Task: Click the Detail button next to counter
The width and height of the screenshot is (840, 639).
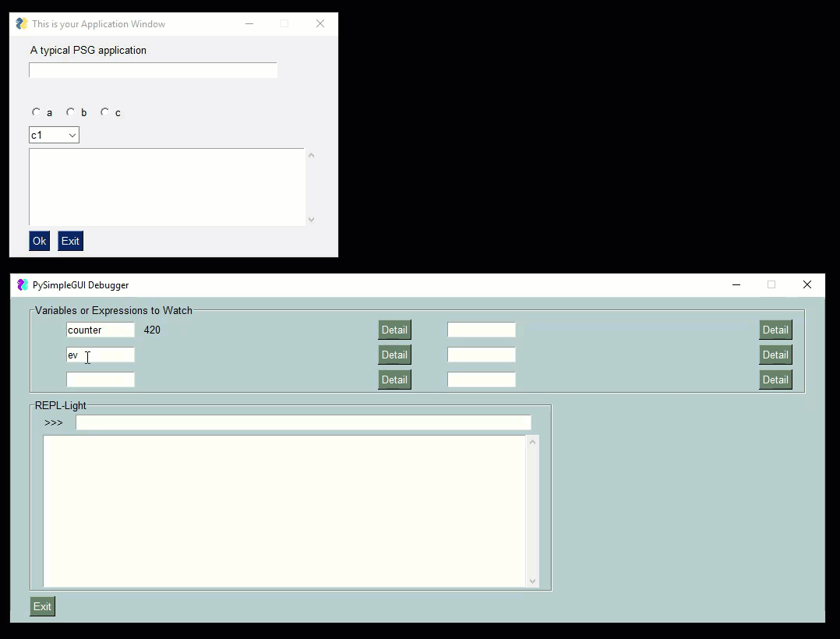Action: pyautogui.click(x=394, y=330)
